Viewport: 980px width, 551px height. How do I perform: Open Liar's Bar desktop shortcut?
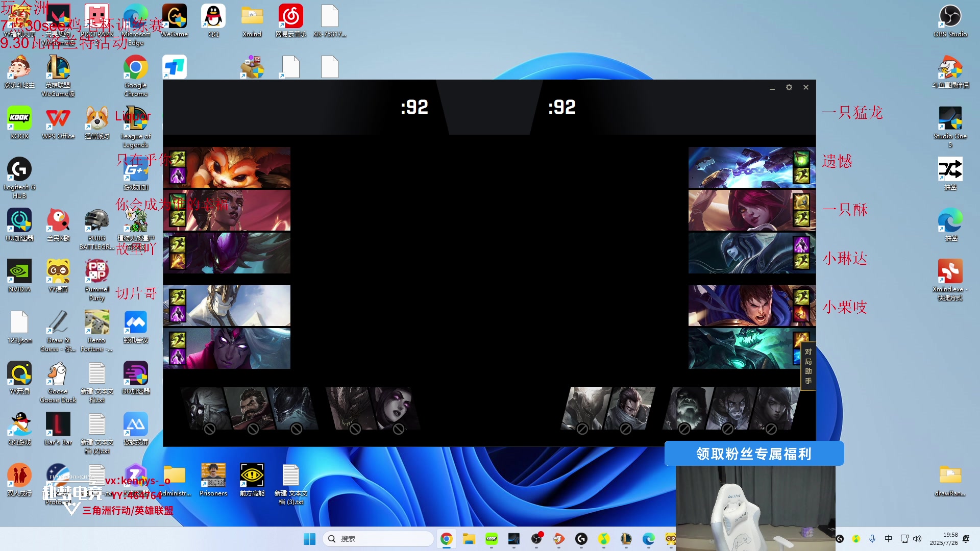pos(58,429)
